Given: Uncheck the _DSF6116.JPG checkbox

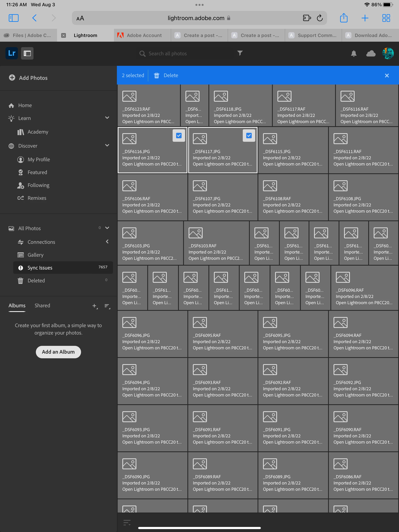Looking at the screenshot, I should tap(179, 136).
